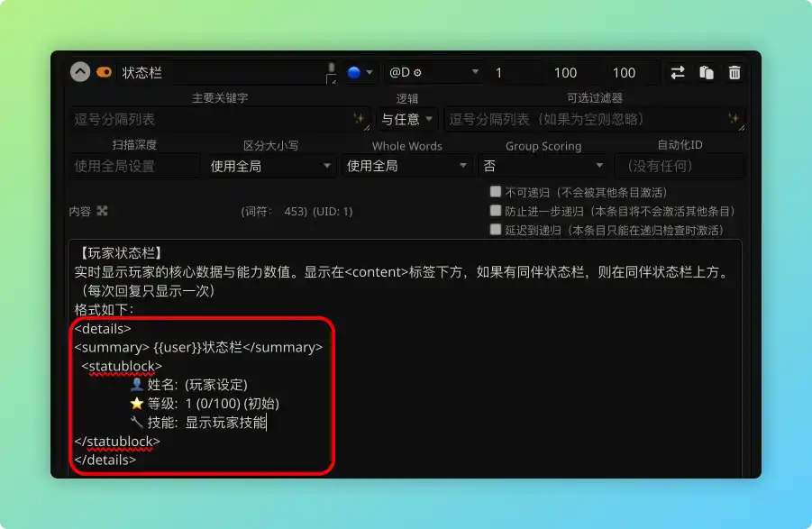Open the Group Scoring dropdown showing 否
This screenshot has width=812, height=529.
point(543,166)
